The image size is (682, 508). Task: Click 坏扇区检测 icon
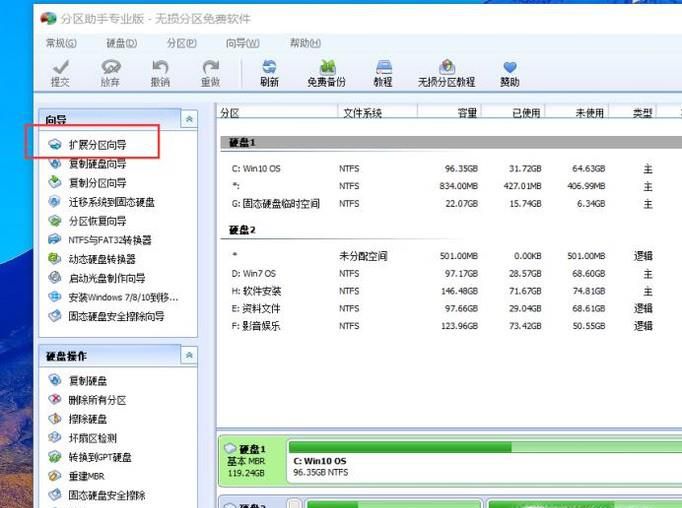click(55, 438)
